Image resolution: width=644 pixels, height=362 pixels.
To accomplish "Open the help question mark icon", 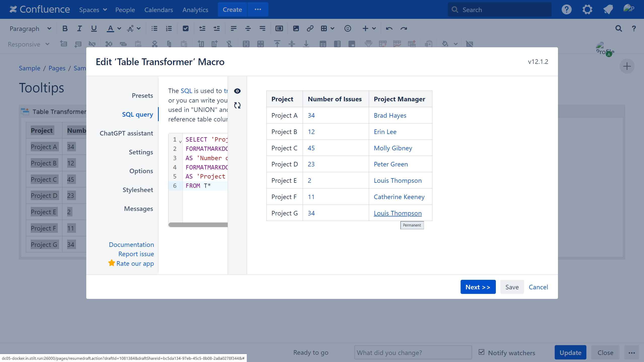I will pos(566,10).
